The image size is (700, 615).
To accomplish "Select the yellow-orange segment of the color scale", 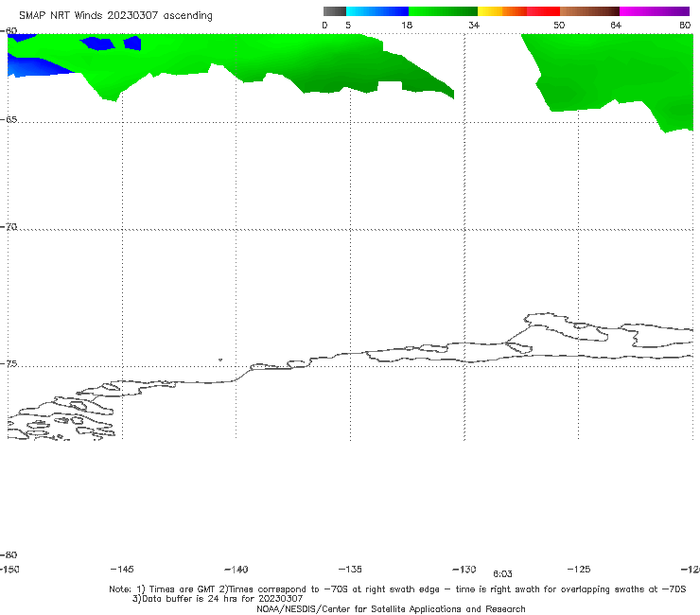I will (501, 11).
